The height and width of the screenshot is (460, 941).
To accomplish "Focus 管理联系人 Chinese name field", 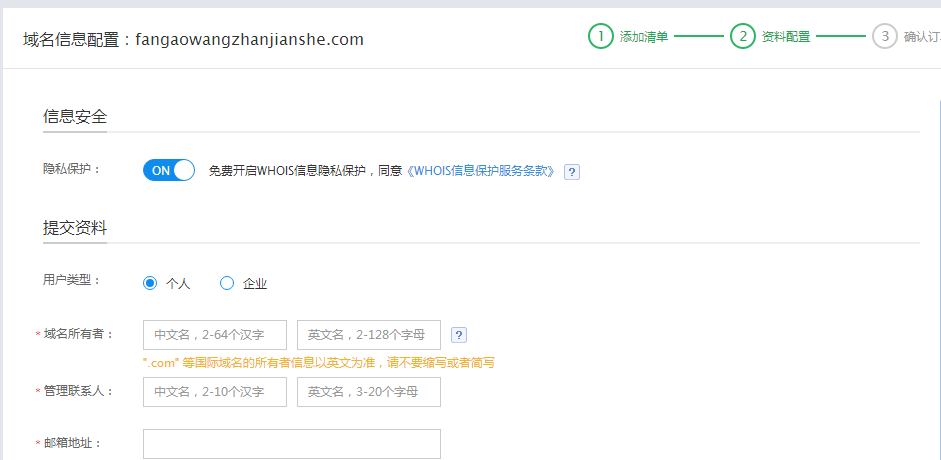I will [x=215, y=392].
